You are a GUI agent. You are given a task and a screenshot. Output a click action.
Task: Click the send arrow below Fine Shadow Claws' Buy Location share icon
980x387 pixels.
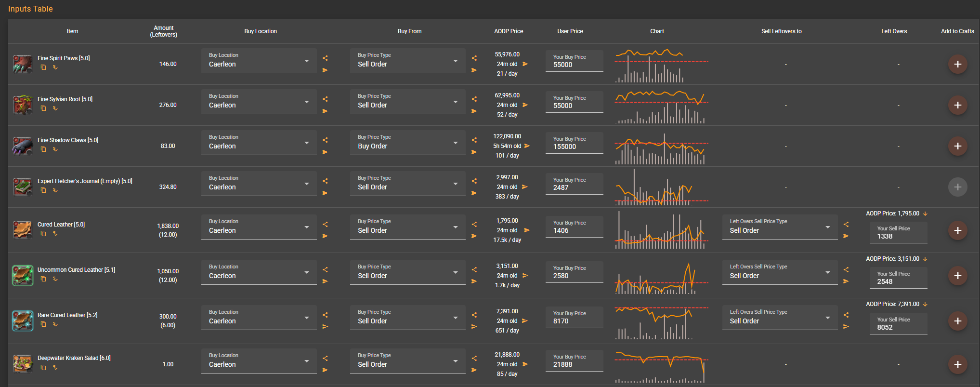[325, 152]
